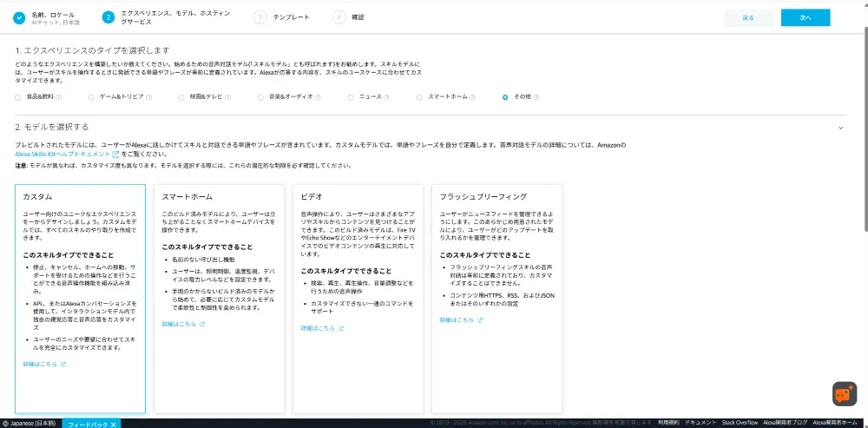
Task: Open the Alexa Skills Kitヘルプドキュメント link
Action: click(x=62, y=155)
